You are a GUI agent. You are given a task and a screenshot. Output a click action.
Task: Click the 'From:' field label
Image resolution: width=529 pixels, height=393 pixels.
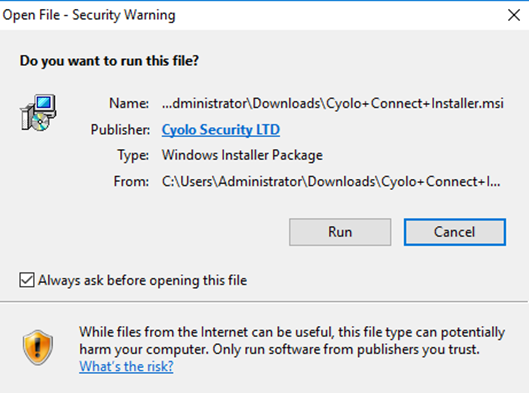[x=131, y=182]
